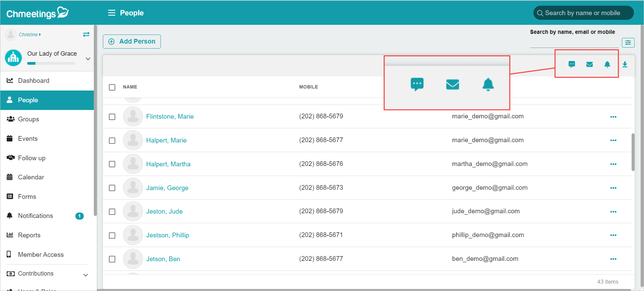Check the box for Flintstone, Marie

pyautogui.click(x=112, y=117)
